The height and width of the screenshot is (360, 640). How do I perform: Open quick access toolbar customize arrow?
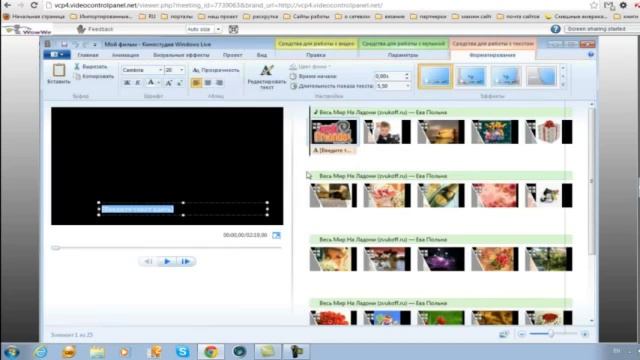click(95, 44)
